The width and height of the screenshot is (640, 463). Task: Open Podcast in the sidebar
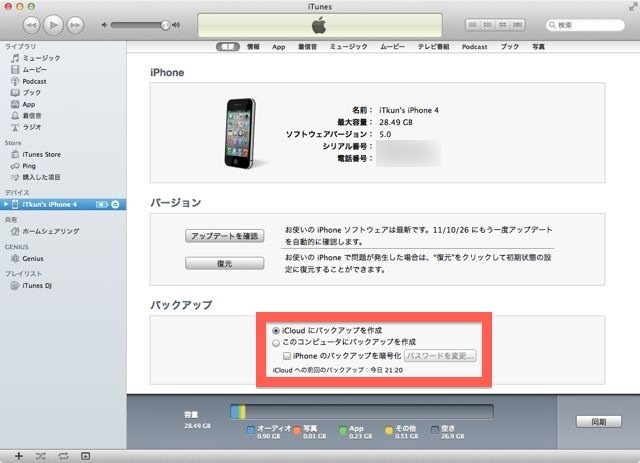point(34,81)
